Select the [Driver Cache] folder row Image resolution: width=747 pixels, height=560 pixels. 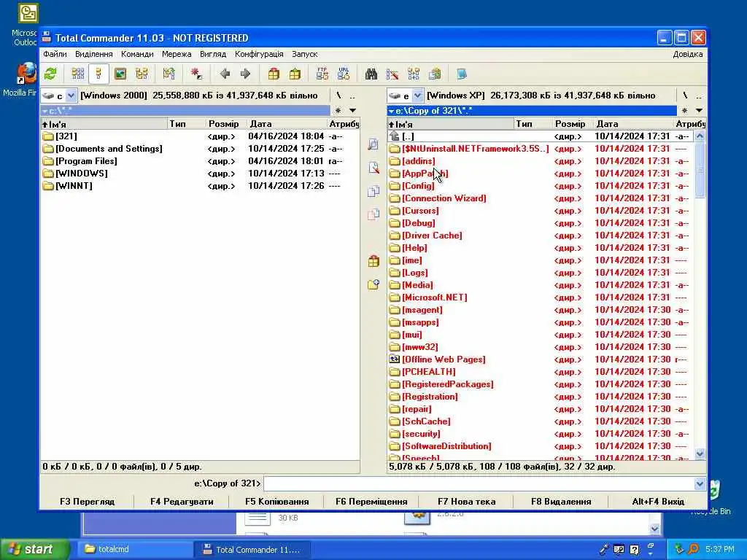540,236
